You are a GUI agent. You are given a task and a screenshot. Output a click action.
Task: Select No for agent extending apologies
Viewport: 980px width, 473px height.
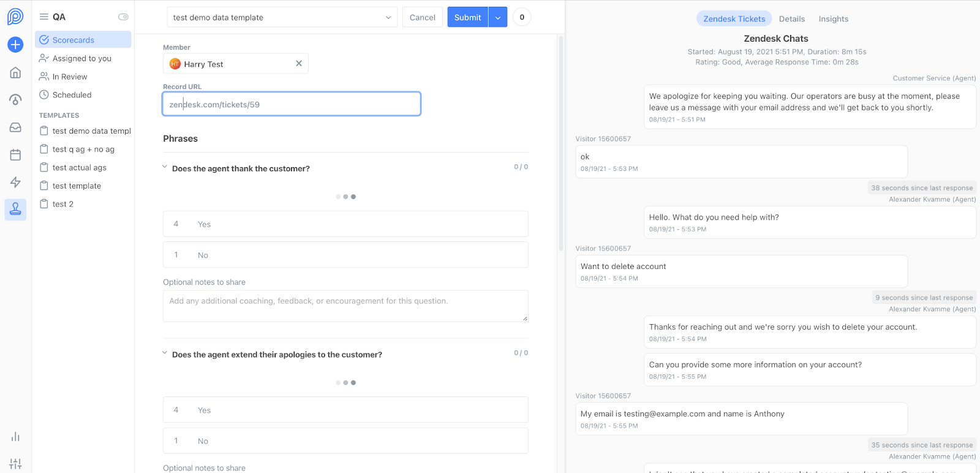coord(345,441)
